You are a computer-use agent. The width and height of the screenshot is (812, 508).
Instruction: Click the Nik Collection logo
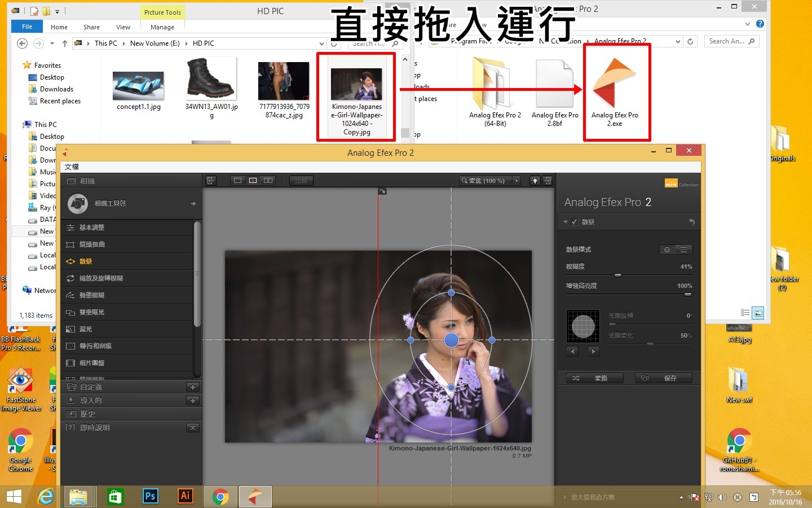tap(681, 183)
